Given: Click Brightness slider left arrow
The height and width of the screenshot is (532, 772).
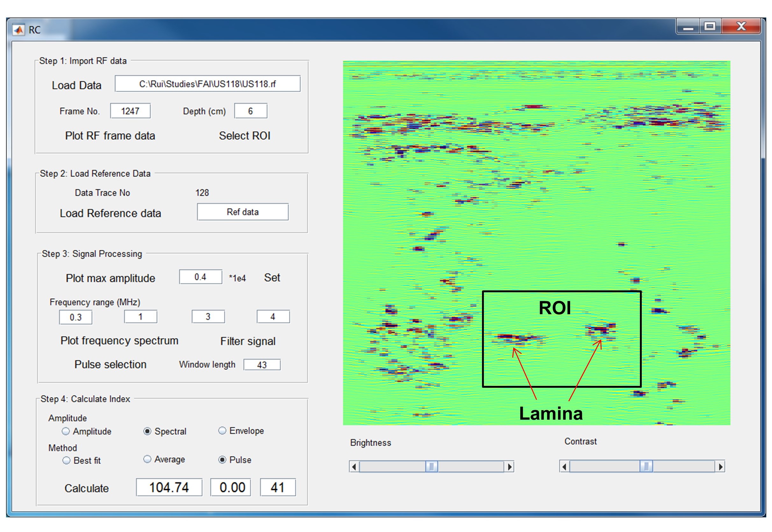Looking at the screenshot, I should tap(354, 467).
